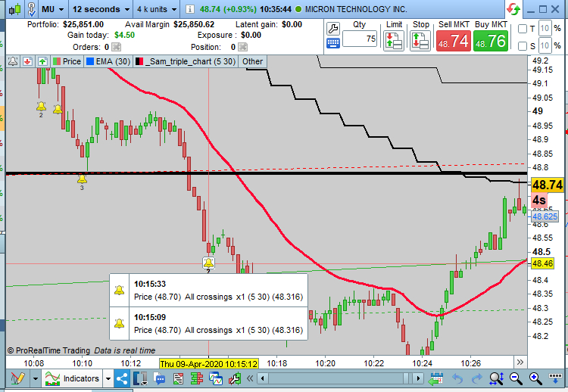568x392 pixels.
Task: Click the horizontal chart scrollbar track
Action: pos(341,379)
